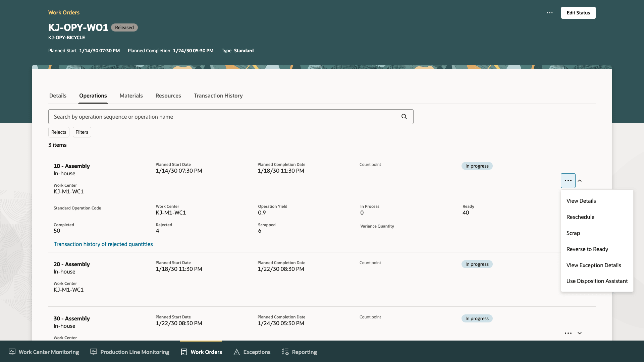The height and width of the screenshot is (362, 644).
Task: Open Production Line Monitoring from bottom navigation
Action: [x=130, y=352]
